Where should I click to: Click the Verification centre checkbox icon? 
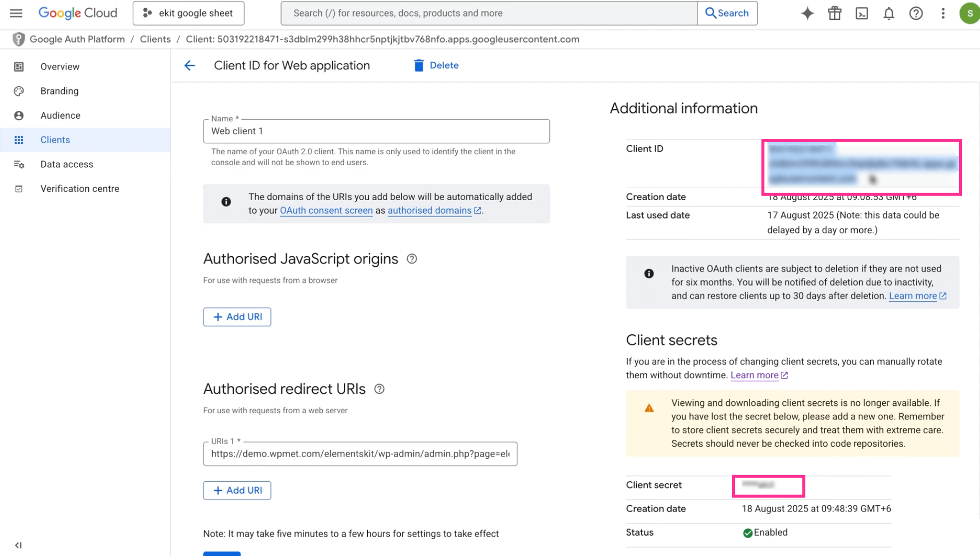19,189
